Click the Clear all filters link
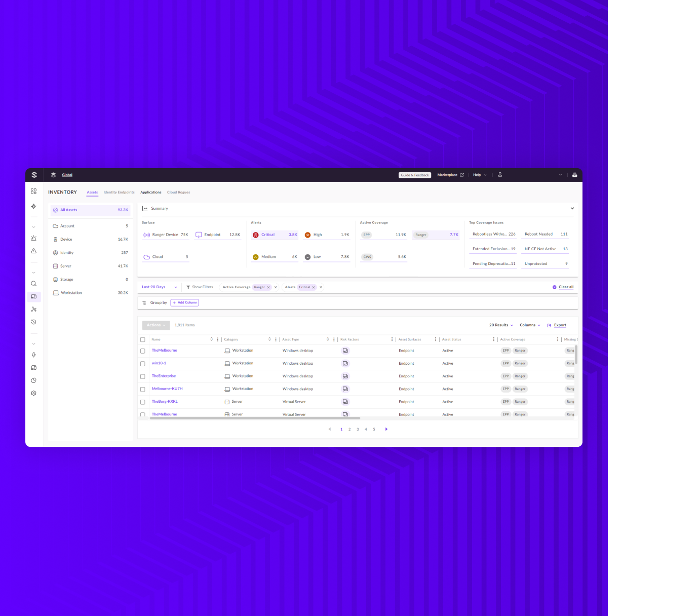The height and width of the screenshot is (616, 700). (566, 287)
